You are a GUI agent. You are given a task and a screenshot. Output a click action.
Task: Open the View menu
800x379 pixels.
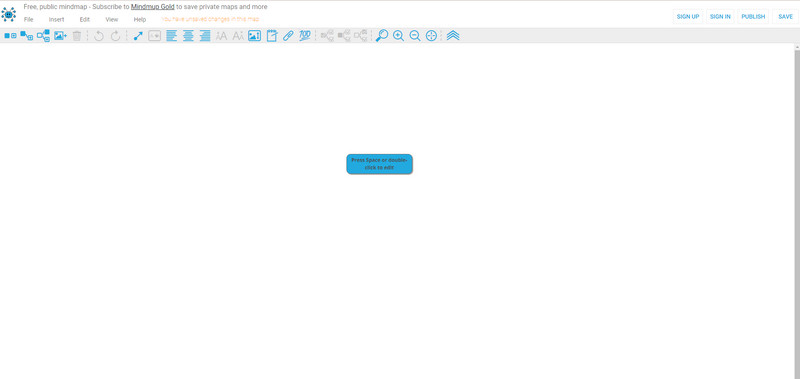(x=112, y=19)
